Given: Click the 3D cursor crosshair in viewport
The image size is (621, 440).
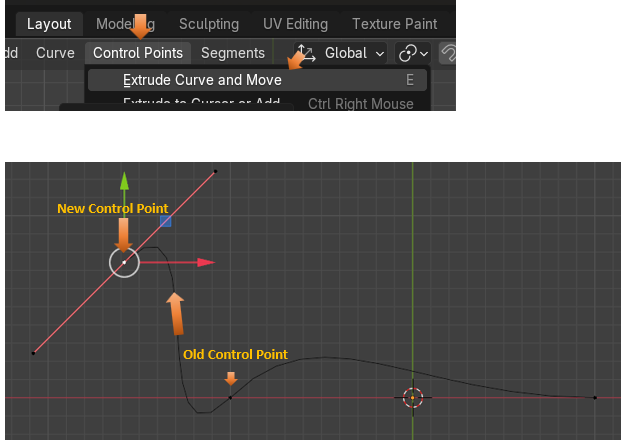Looking at the screenshot, I should click(x=412, y=397).
